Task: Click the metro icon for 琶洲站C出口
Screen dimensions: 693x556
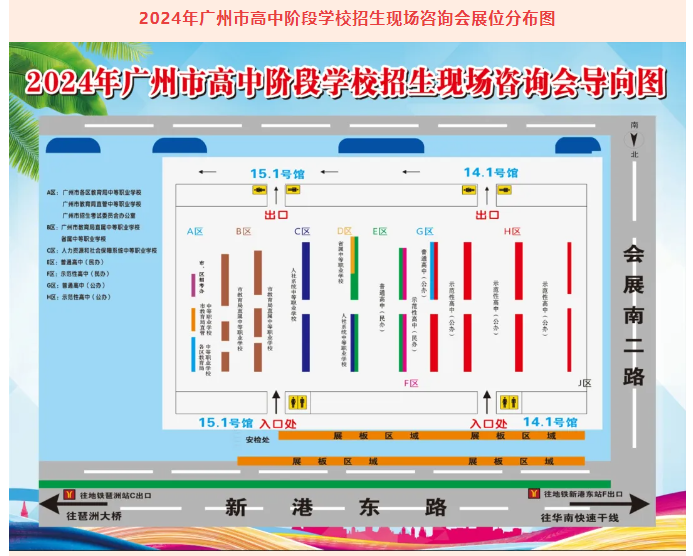Action: 70,494
